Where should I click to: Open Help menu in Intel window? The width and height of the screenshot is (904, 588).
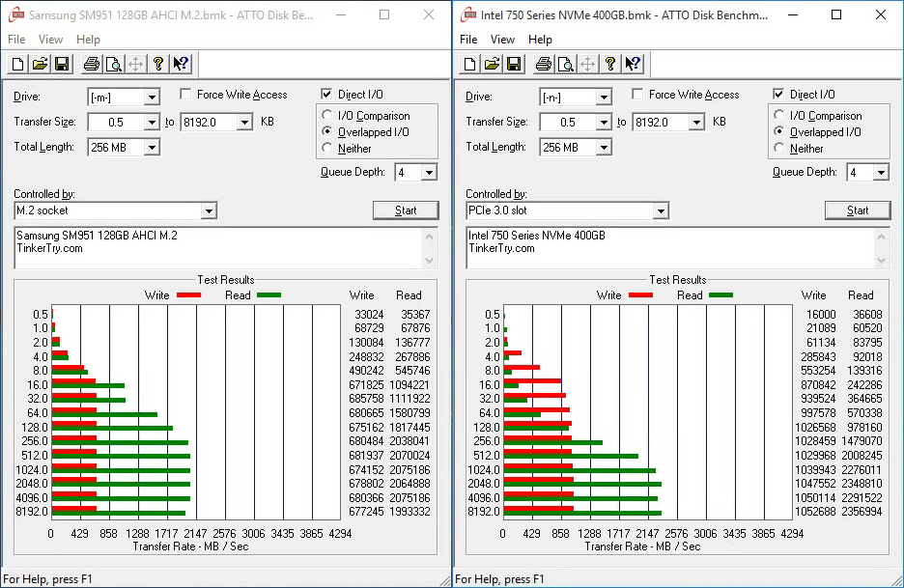point(540,40)
